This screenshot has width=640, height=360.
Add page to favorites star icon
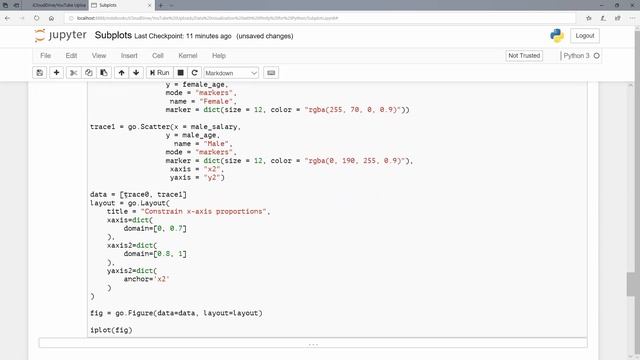589,18
